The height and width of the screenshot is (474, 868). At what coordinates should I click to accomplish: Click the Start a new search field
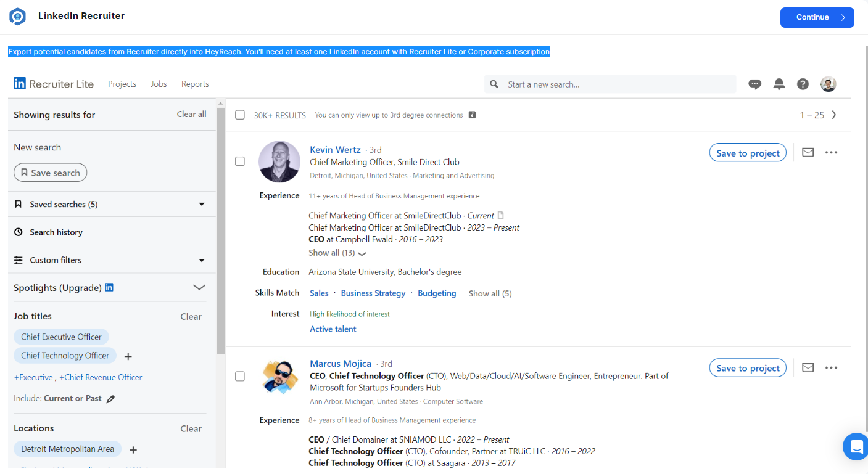(610, 84)
